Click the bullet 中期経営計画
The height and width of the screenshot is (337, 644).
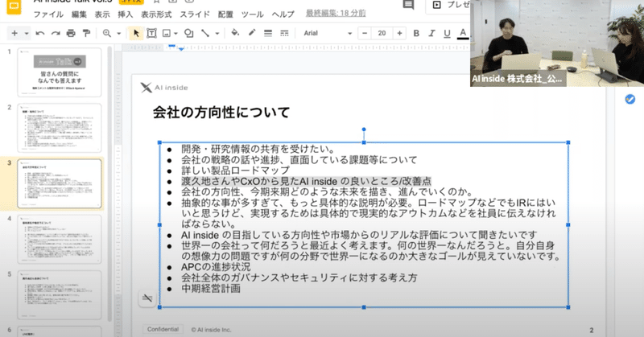click(211, 288)
